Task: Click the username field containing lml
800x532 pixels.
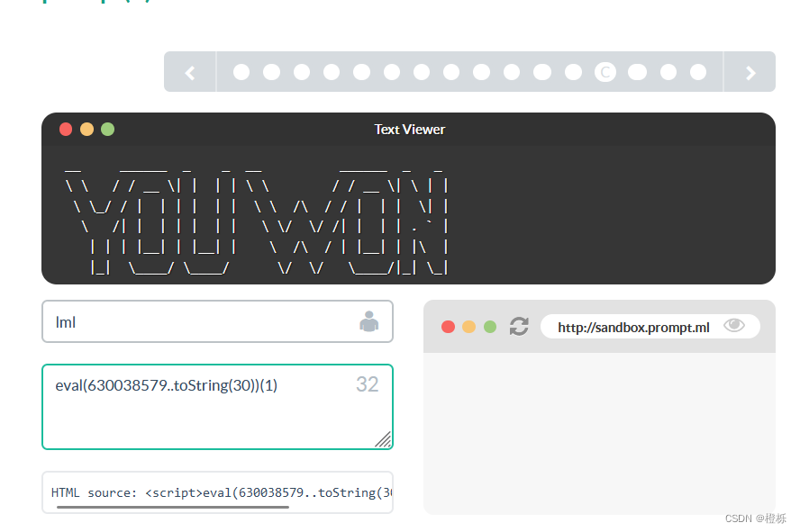Action: (x=217, y=321)
